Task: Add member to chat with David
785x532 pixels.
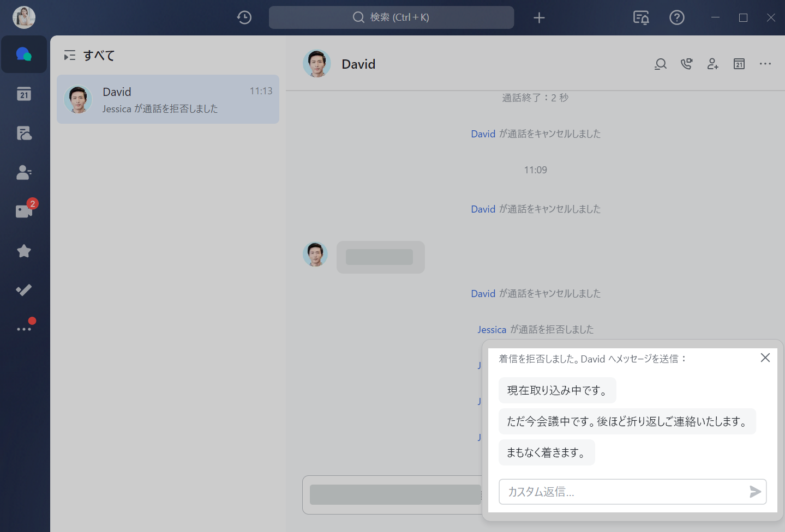Action: pyautogui.click(x=712, y=64)
